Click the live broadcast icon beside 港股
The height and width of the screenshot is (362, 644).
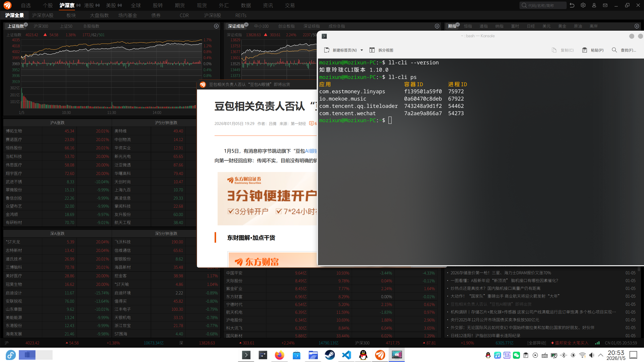point(98,5)
